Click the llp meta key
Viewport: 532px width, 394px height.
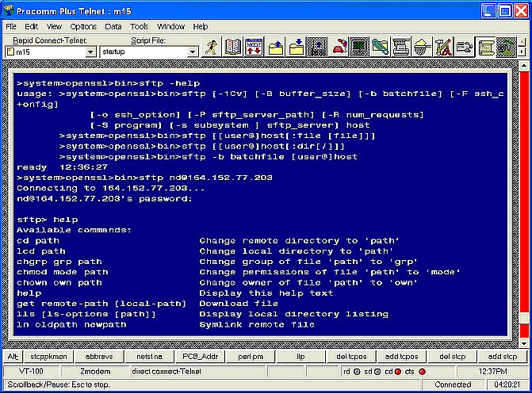click(x=300, y=357)
